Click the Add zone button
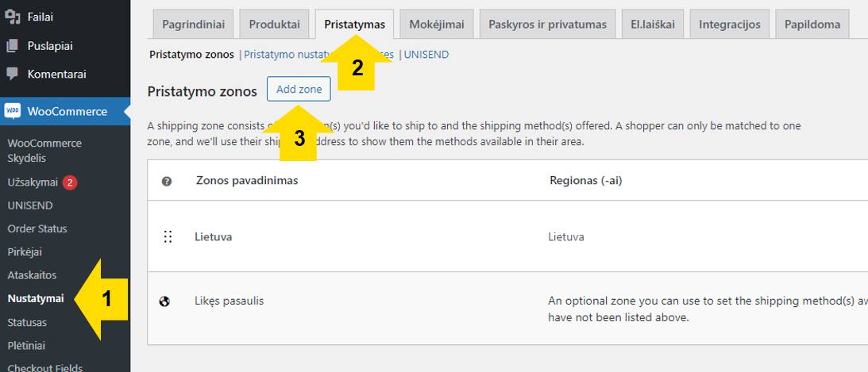 299,89
